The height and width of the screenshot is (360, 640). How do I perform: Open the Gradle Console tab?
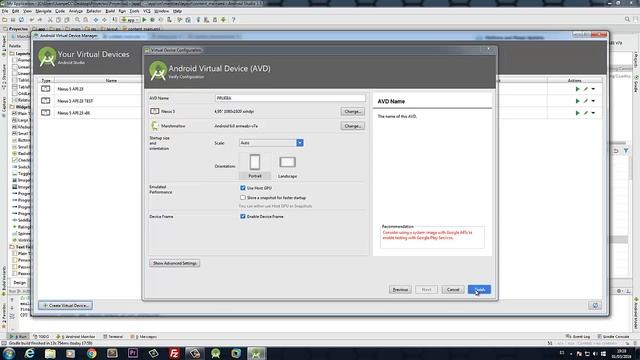pyautogui.click(x=613, y=336)
